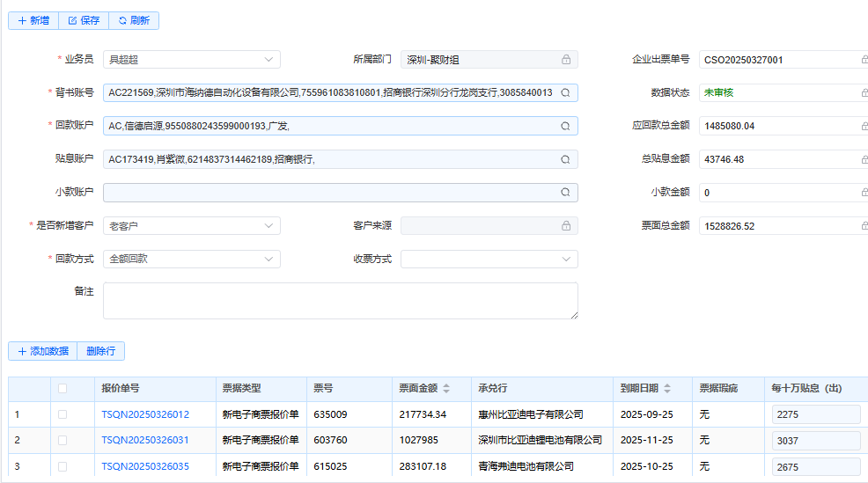Click the 票据类型 column header

click(261, 388)
